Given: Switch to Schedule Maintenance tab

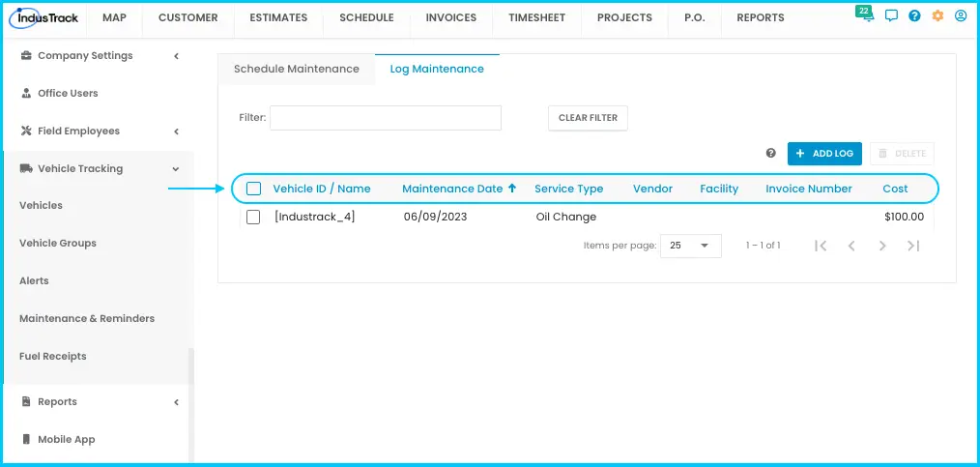Looking at the screenshot, I should tap(297, 69).
